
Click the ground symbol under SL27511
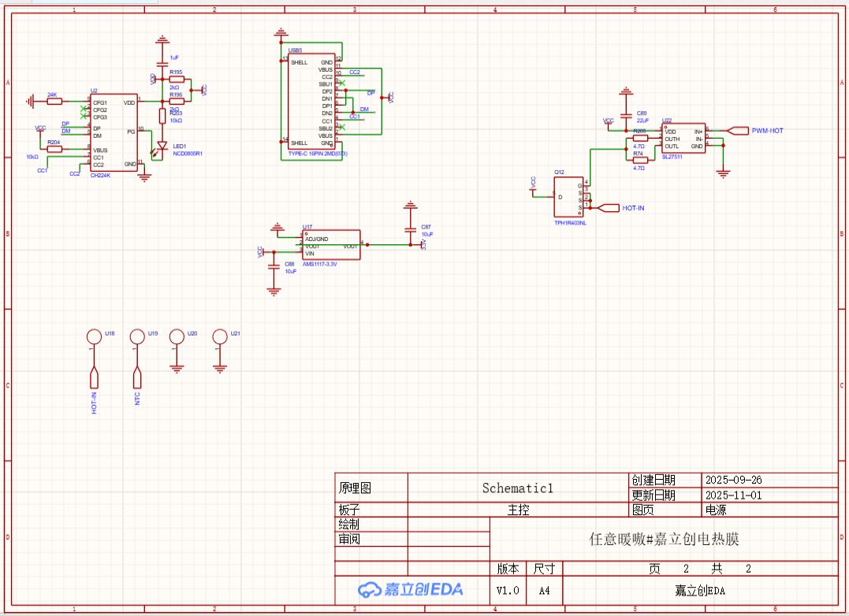pyautogui.click(x=723, y=173)
